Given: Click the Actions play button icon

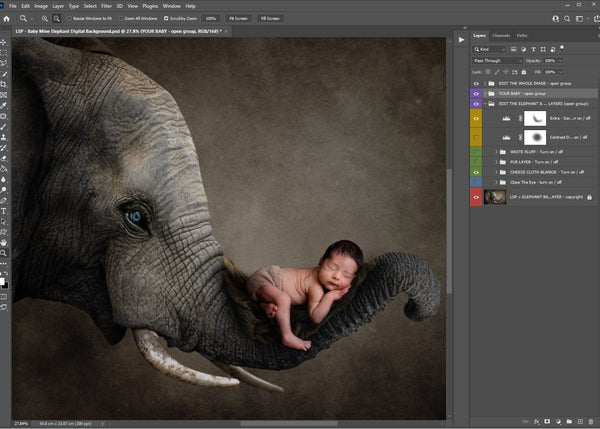Looking at the screenshot, I should 461,39.
